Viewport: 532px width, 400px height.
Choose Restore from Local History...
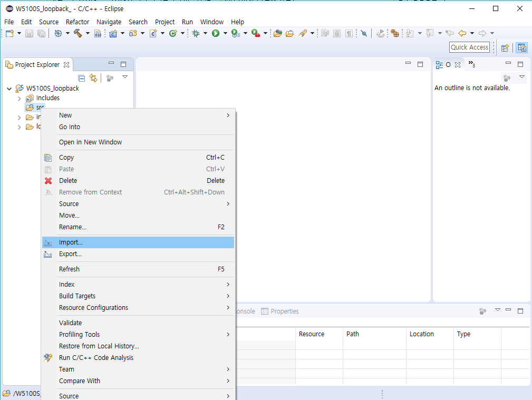coord(138,346)
